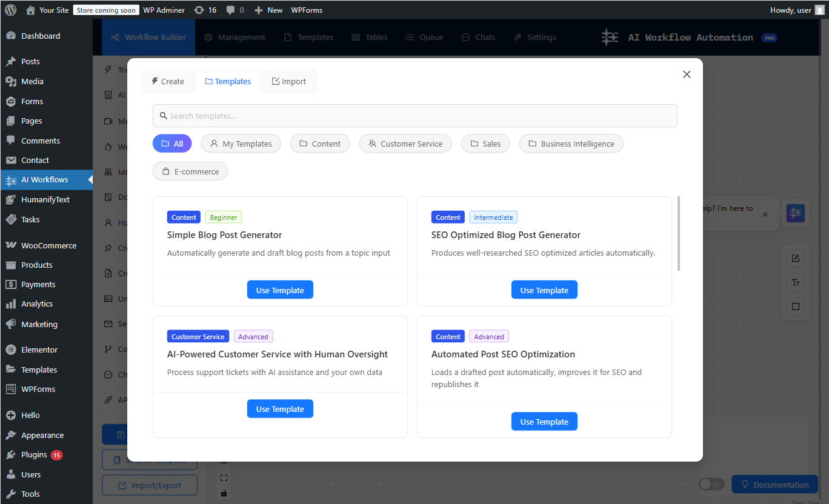
Task: Filter templates by All
Action: coord(172,144)
